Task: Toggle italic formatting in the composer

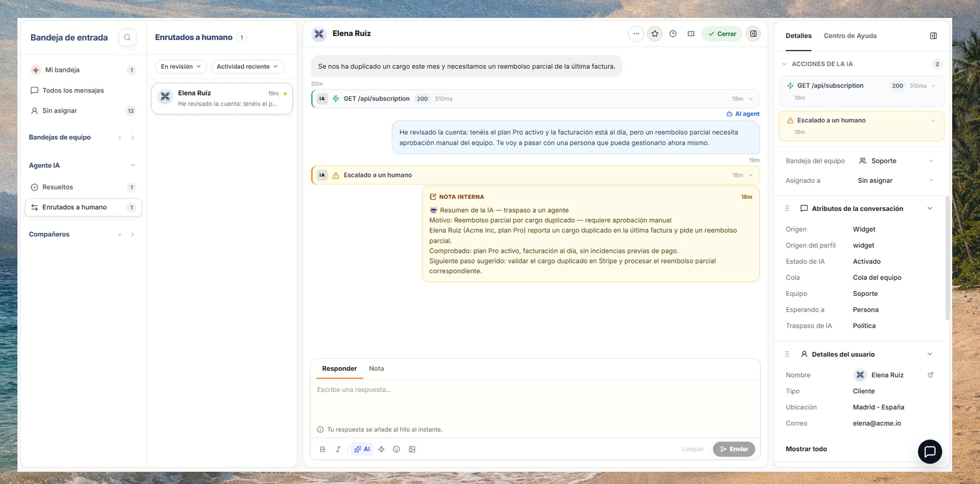Action: [x=338, y=449]
